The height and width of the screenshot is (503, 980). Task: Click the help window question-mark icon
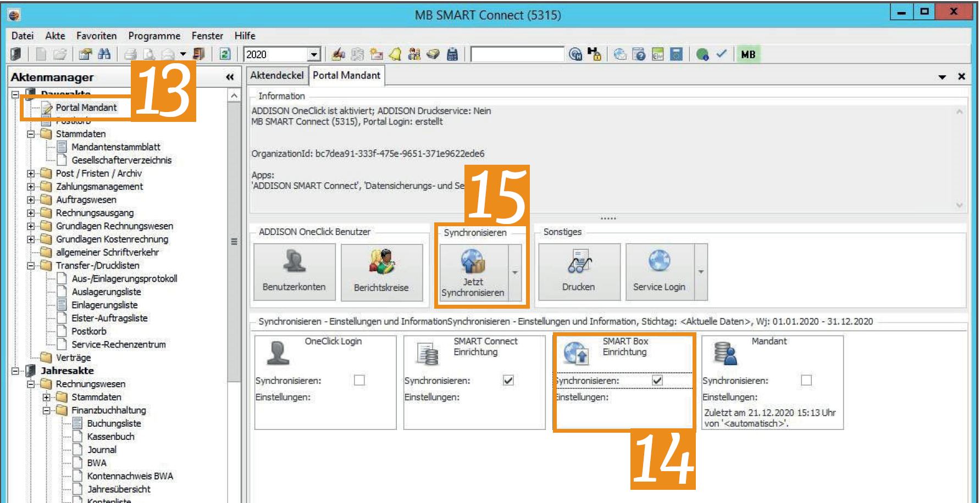tap(639, 54)
